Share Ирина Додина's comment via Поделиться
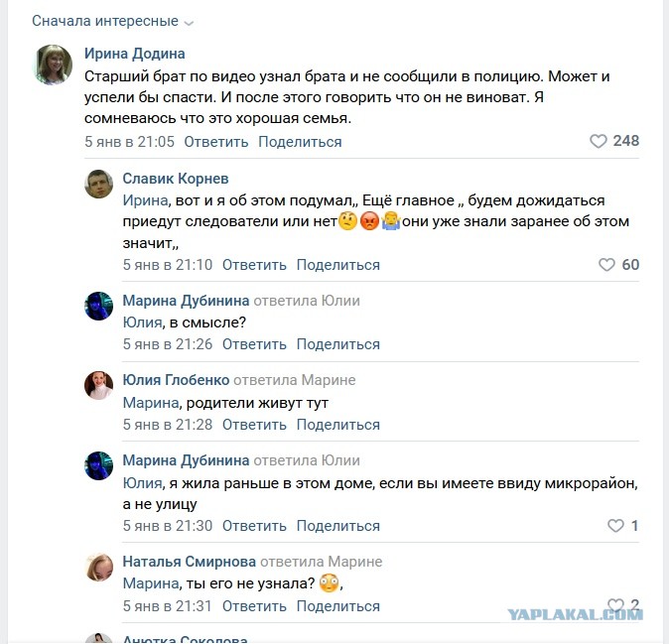The height and width of the screenshot is (644, 669). click(x=300, y=142)
